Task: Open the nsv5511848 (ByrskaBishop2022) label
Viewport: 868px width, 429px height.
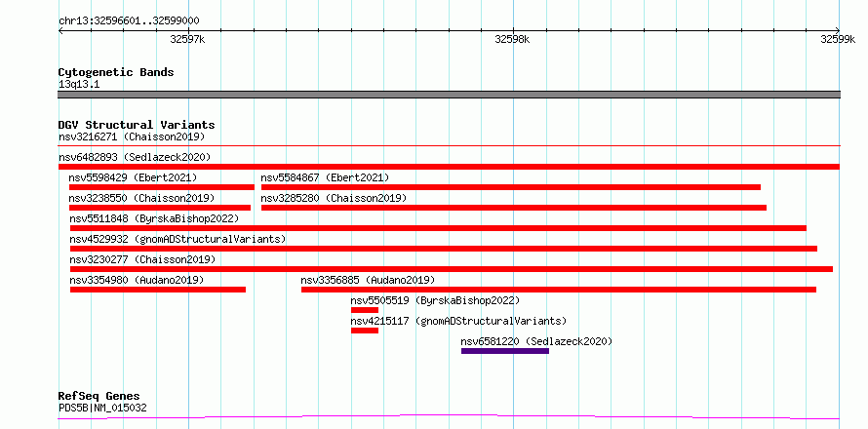Action: [x=154, y=218]
